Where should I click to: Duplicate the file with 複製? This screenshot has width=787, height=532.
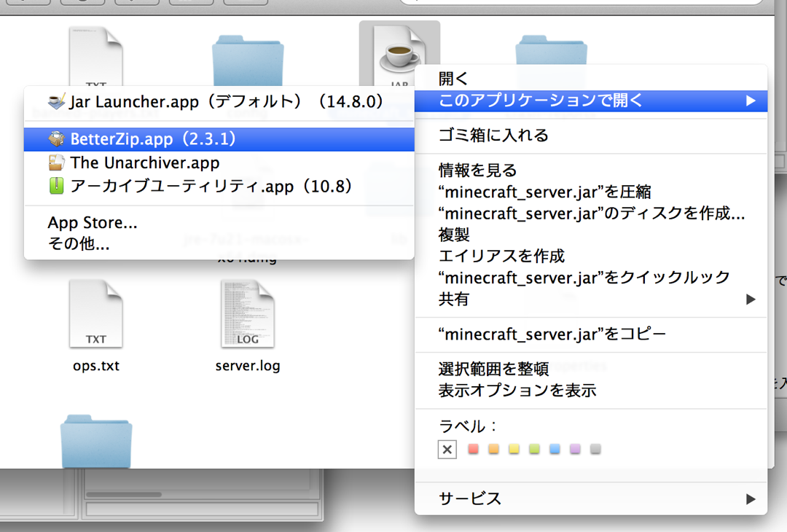pyautogui.click(x=591, y=235)
